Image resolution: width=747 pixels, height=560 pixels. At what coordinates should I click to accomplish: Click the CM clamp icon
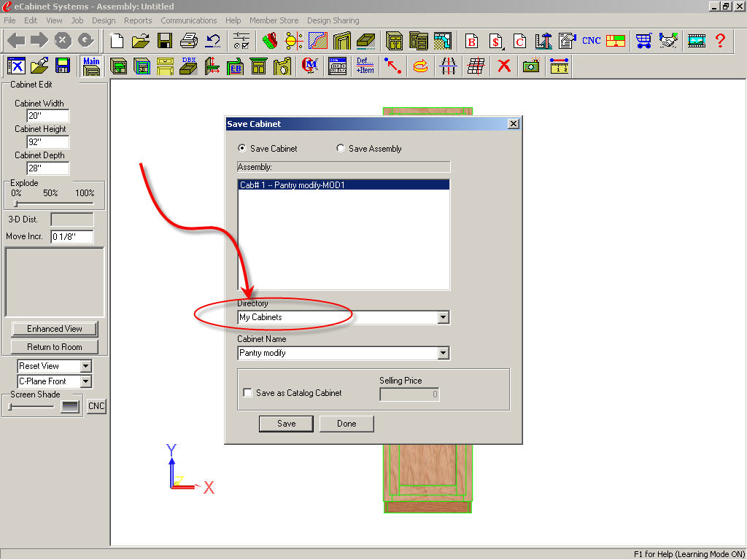point(310,66)
